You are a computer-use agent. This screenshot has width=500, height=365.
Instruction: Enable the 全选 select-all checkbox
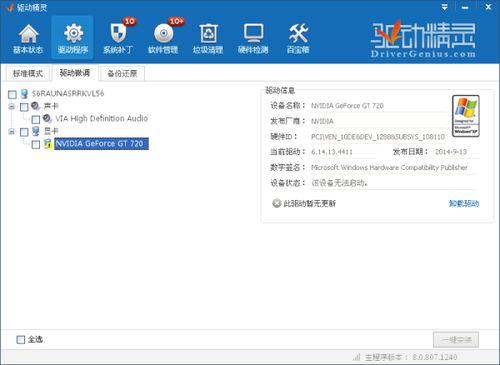[21, 340]
